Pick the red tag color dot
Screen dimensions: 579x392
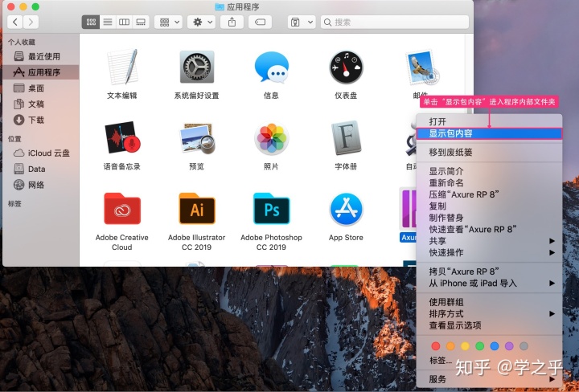coord(436,345)
